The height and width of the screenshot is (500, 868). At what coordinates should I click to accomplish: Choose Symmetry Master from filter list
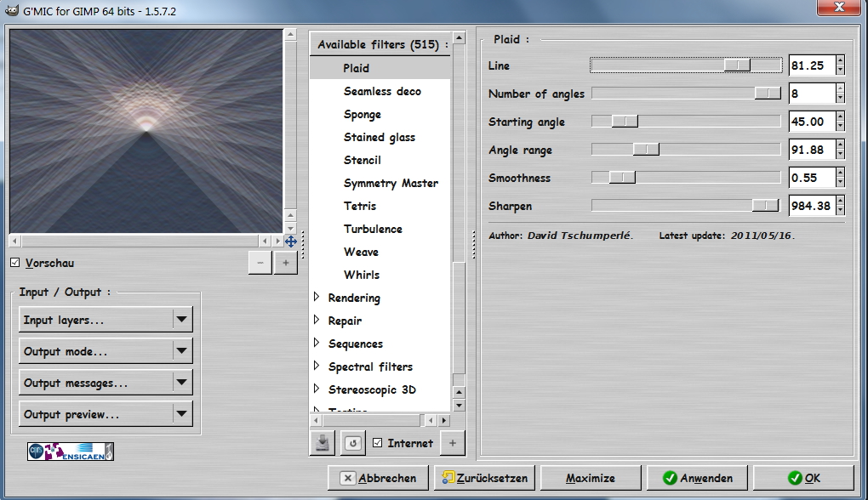pos(391,184)
